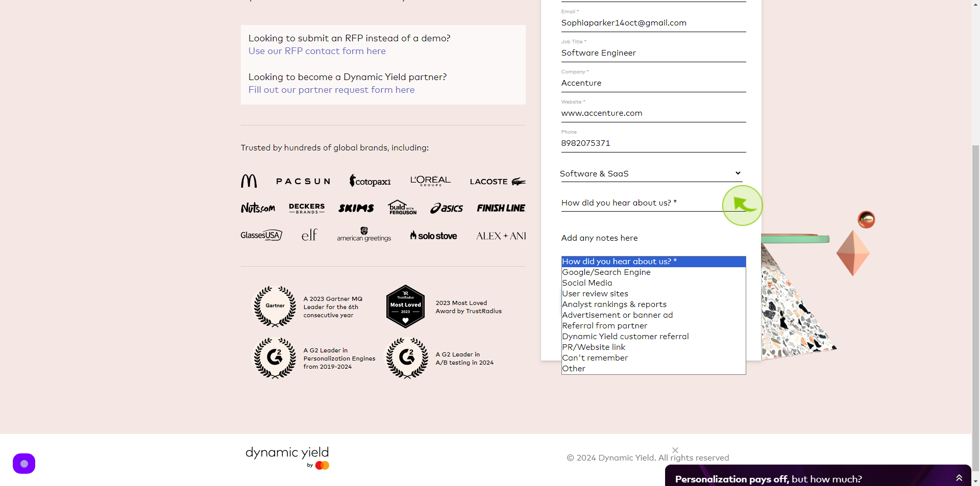Screen dimensions: 980x486
Task: Click the Deckers Brands logo
Action: pyautogui.click(x=307, y=208)
